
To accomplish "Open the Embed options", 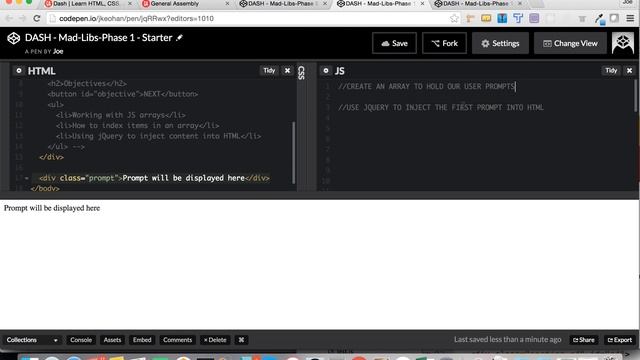I will point(142,340).
